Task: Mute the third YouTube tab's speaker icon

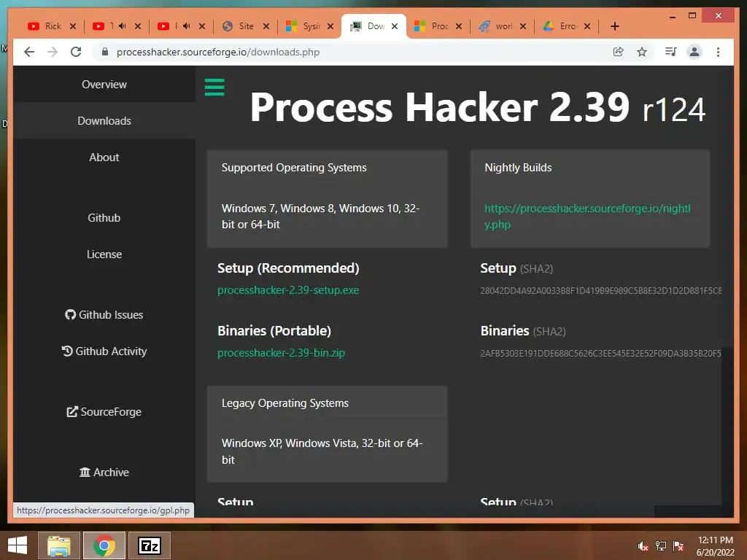Action: tap(187, 26)
